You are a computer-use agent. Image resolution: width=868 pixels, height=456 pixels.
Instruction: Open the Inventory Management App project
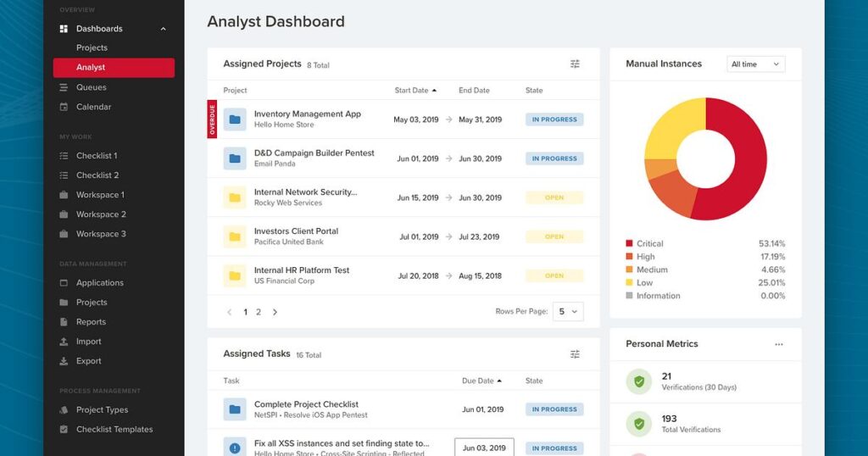(x=307, y=114)
